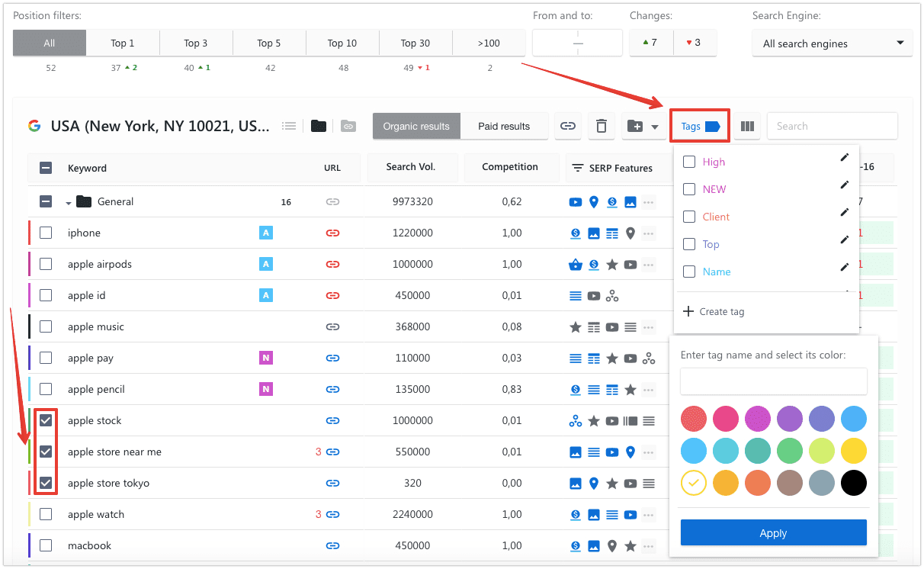Image resolution: width=924 pixels, height=569 pixels.
Task: Click the blue URL link icon for apple pay
Action: (x=332, y=358)
